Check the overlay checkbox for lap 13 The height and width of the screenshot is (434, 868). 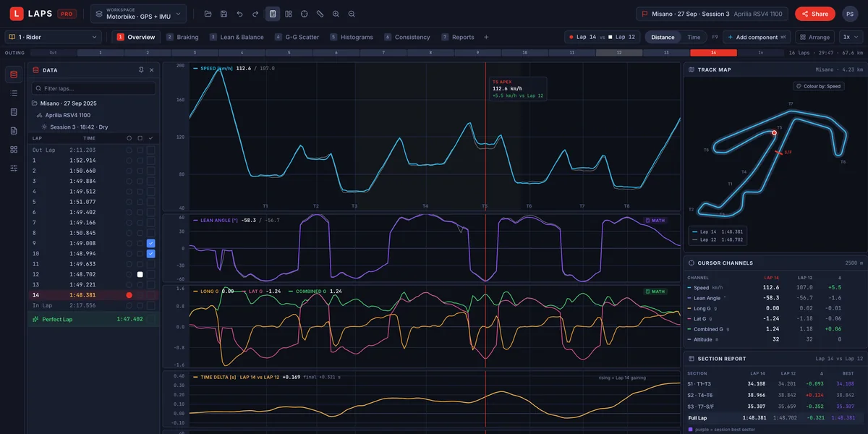click(x=150, y=285)
